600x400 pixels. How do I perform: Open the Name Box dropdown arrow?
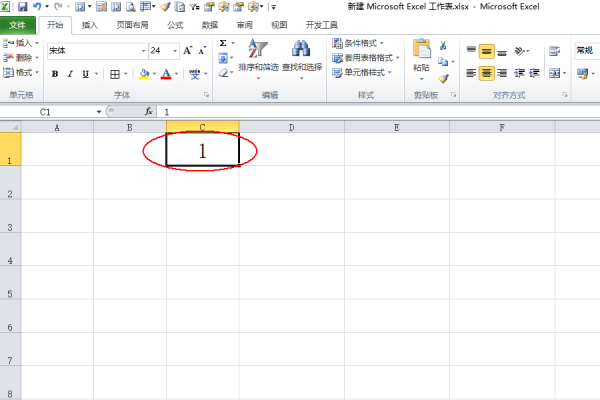tap(99, 112)
